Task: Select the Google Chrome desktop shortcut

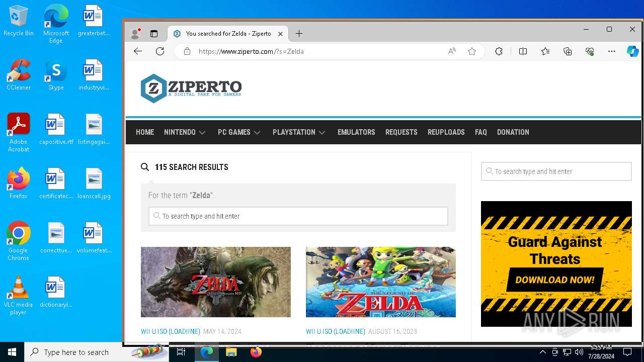Action: [19, 241]
